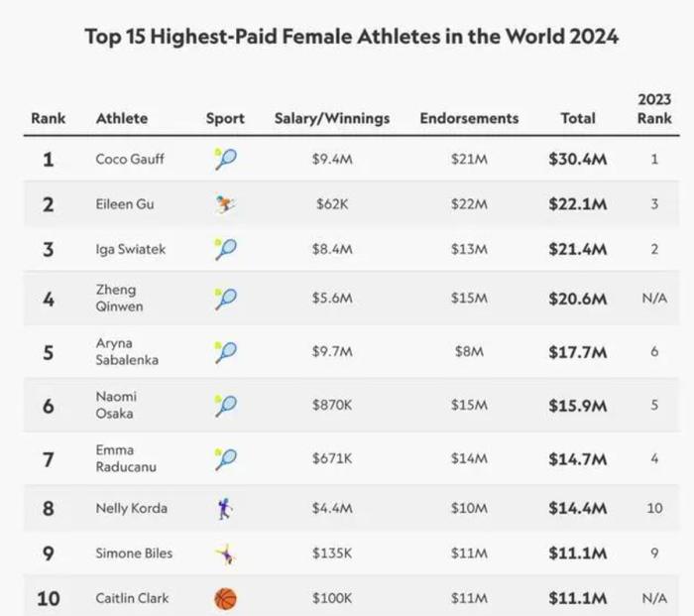Click Emma Raducanu's tennis racket icon

pos(225,458)
